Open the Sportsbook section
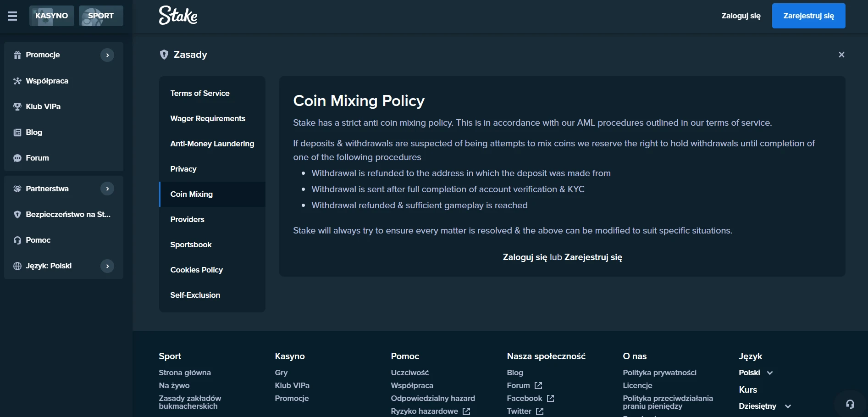868x417 pixels. 212,245
